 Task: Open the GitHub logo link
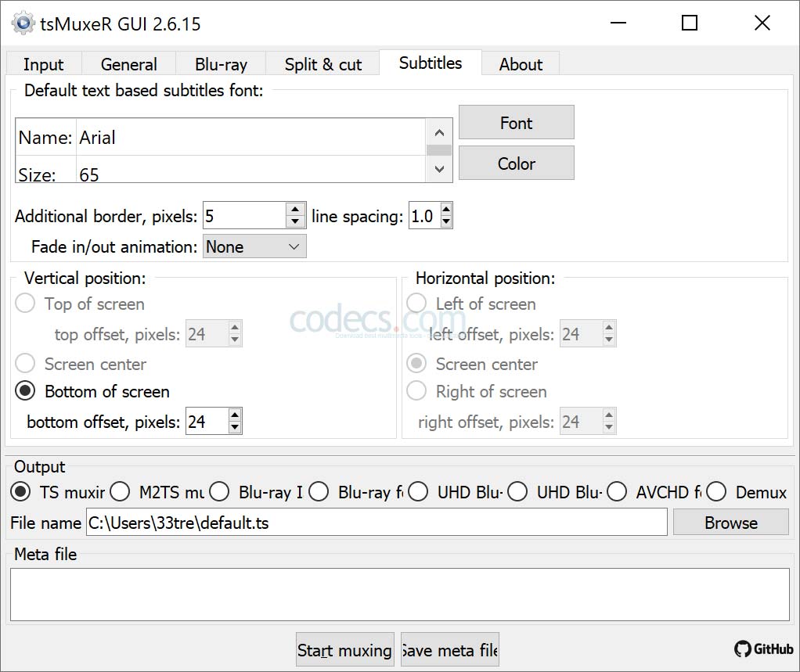pos(763,649)
